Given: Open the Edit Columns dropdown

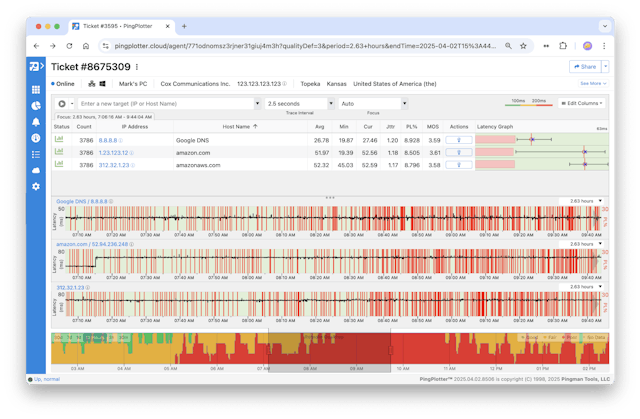Looking at the screenshot, I should click(x=584, y=103).
